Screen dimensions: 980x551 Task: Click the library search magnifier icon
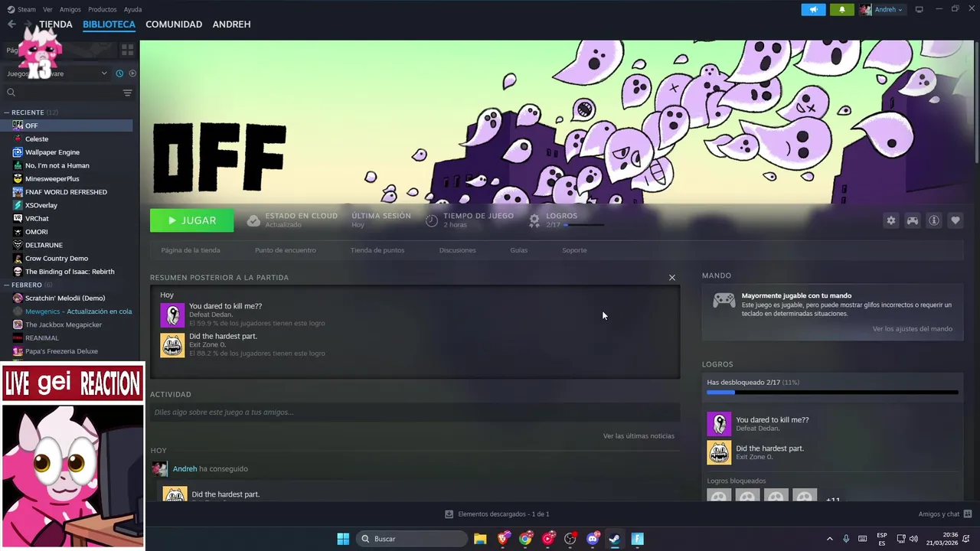(x=11, y=93)
